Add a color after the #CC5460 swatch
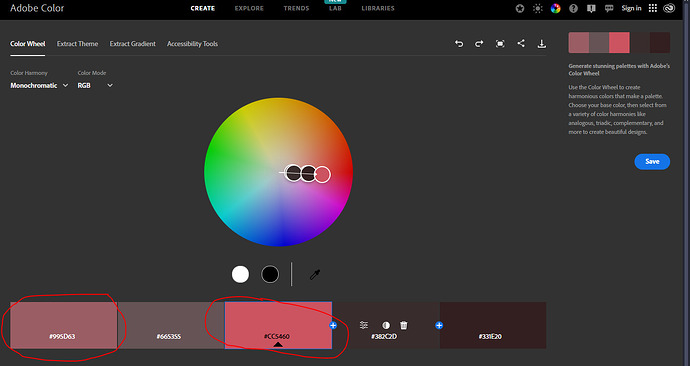 coord(333,326)
